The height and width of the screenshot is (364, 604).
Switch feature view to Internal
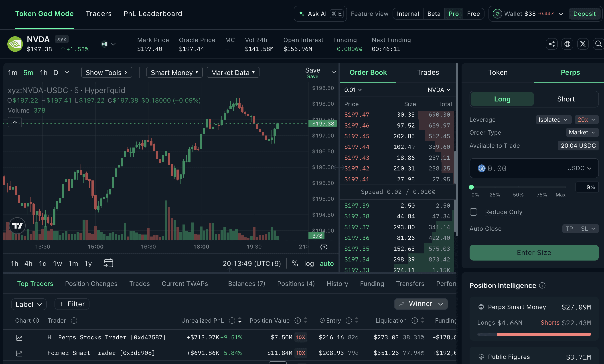pyautogui.click(x=408, y=14)
